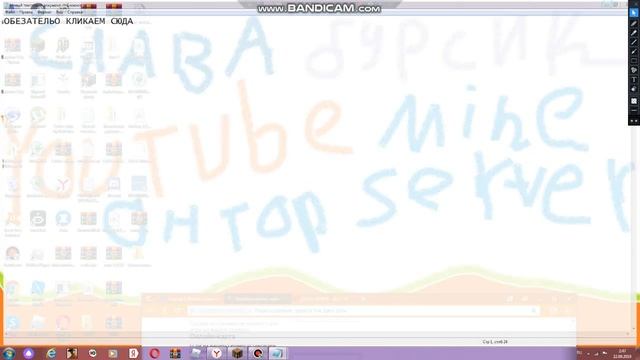Select the rectangle shape tool
This screenshot has height=360, width=640.
tap(634, 61)
